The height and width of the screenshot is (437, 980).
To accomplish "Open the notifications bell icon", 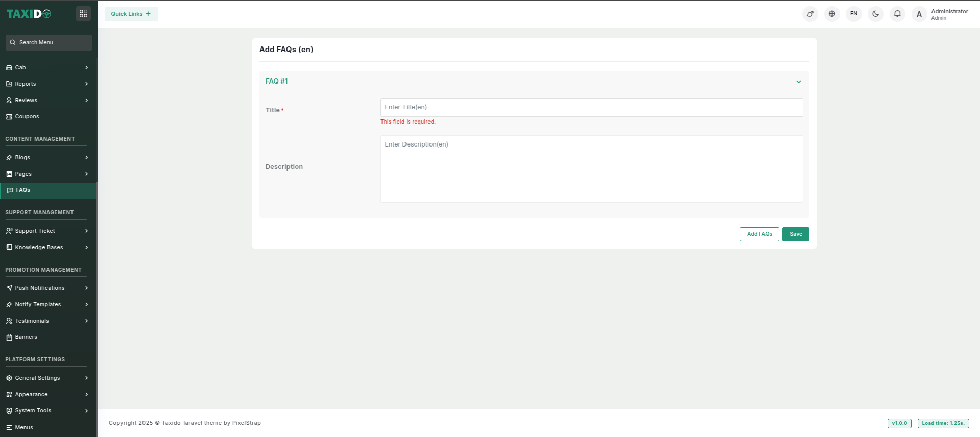I will click(x=897, y=14).
